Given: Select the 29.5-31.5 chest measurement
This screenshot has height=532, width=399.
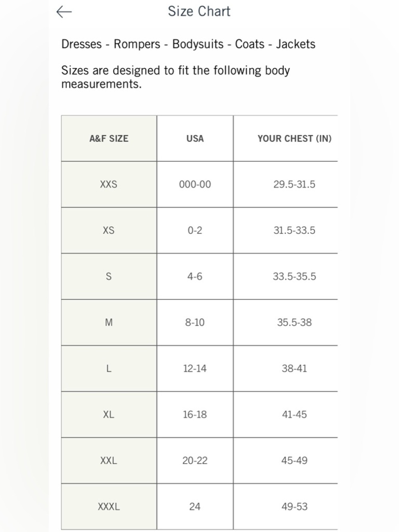Looking at the screenshot, I should (x=294, y=184).
